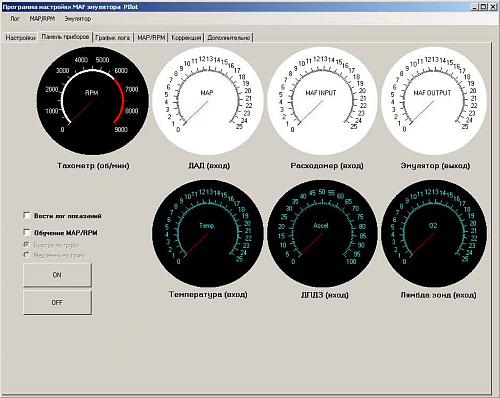500x398 pixels.
Task: Click the Температура (вход) label
Action: [208, 295]
